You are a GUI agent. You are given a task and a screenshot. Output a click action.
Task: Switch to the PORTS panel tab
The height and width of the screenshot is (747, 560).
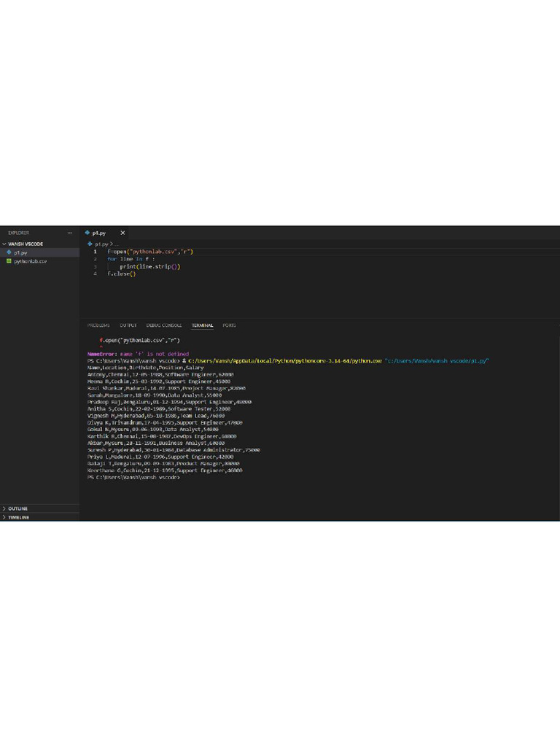click(x=229, y=325)
